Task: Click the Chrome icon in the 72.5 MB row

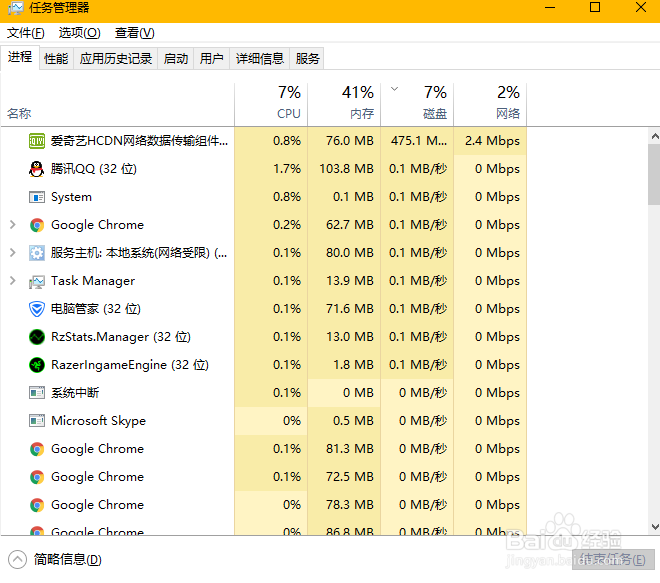Action: [x=37, y=477]
